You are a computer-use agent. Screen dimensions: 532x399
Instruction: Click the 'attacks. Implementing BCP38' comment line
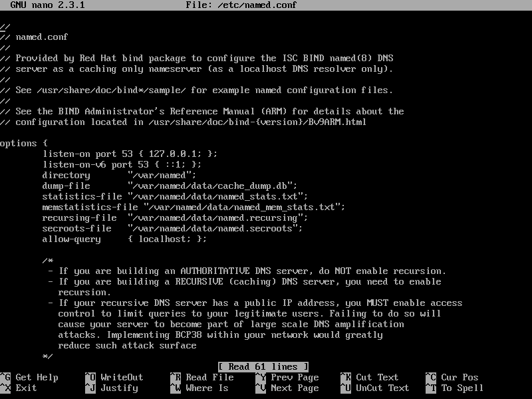pos(221,335)
